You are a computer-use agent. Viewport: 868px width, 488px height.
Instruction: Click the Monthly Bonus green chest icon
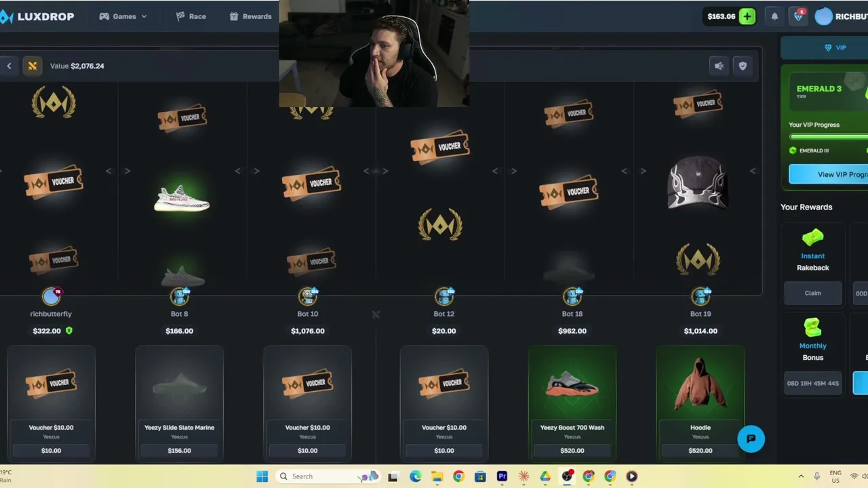812,328
